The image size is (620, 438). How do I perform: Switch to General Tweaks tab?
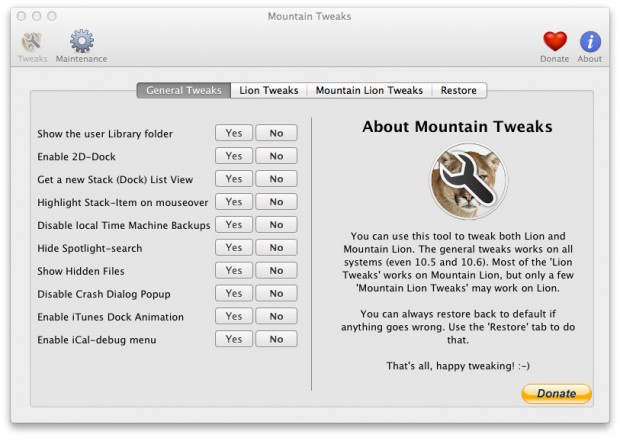[184, 91]
